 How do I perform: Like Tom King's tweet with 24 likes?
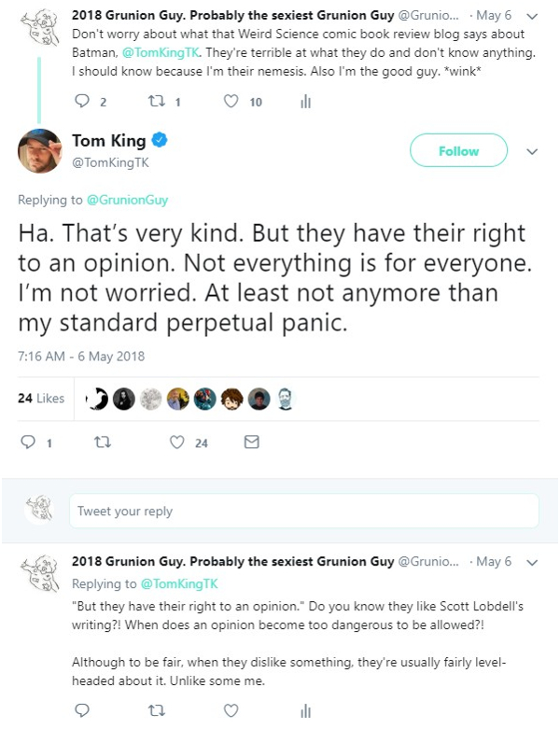click(177, 443)
